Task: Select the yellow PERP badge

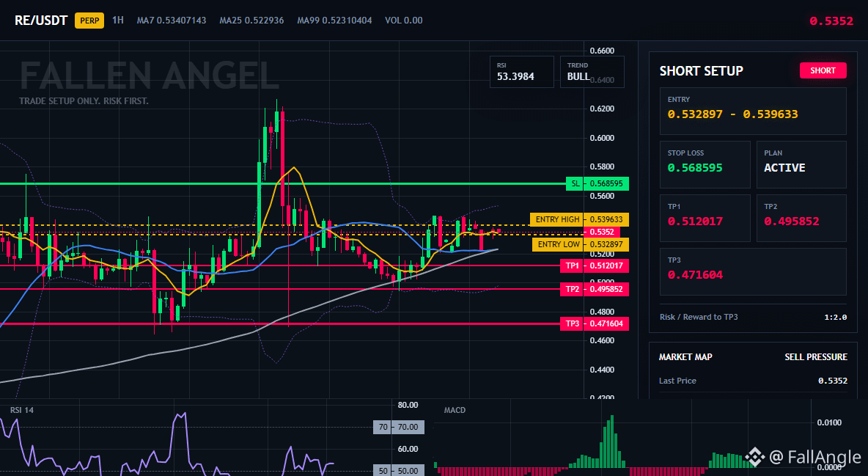Action: click(89, 21)
